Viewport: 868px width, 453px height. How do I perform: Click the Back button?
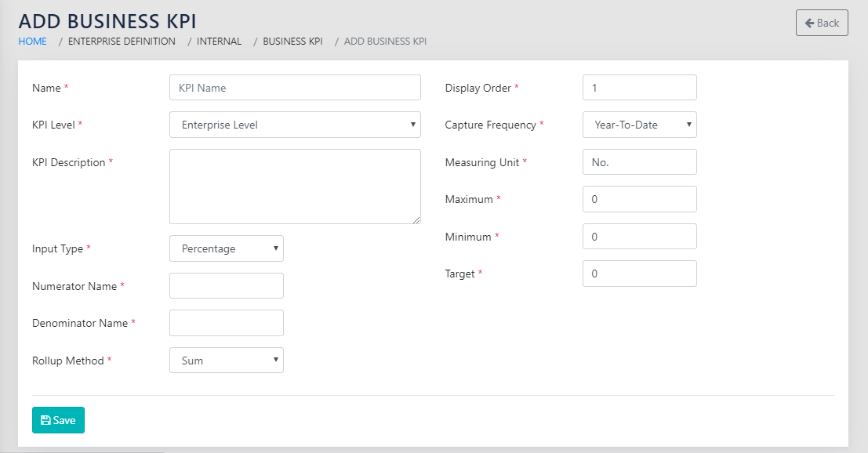tap(821, 23)
